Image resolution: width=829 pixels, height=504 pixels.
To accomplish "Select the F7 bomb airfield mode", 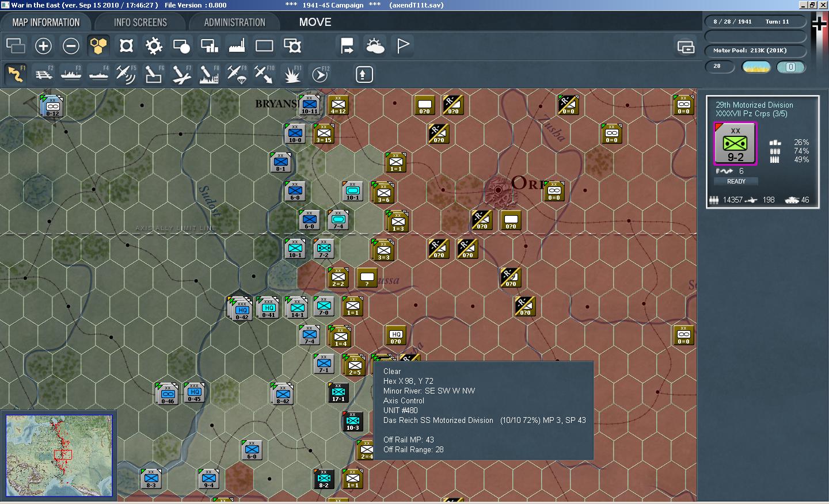I will 181,74.
